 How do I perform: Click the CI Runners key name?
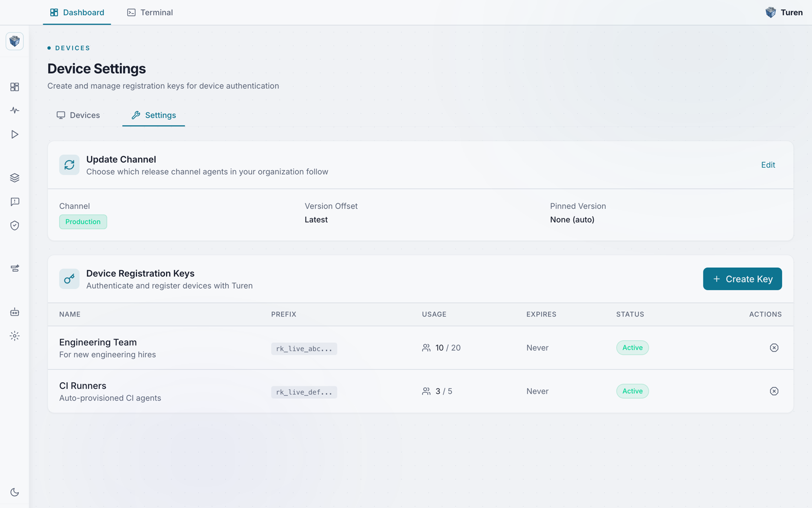tap(83, 386)
